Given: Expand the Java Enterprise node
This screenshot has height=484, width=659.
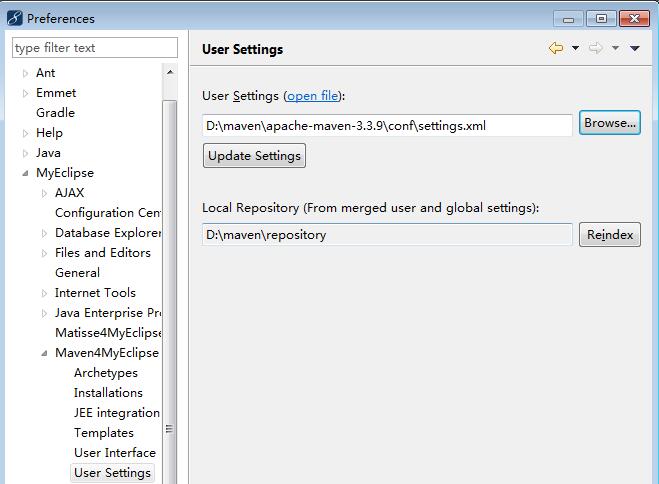Looking at the screenshot, I should pos(44,313).
